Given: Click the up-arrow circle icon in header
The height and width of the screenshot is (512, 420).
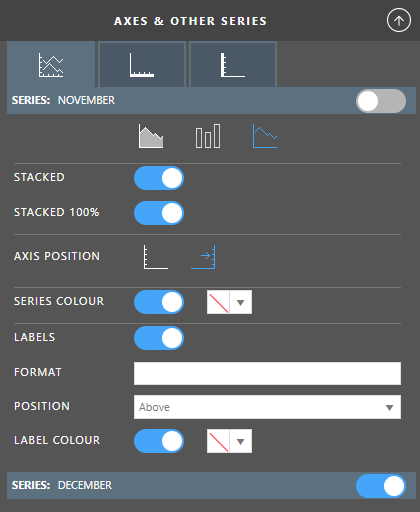Looking at the screenshot, I should coord(399,21).
